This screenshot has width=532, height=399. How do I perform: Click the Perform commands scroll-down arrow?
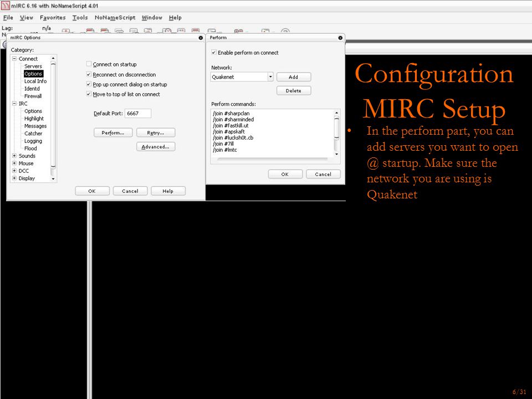[336, 154]
